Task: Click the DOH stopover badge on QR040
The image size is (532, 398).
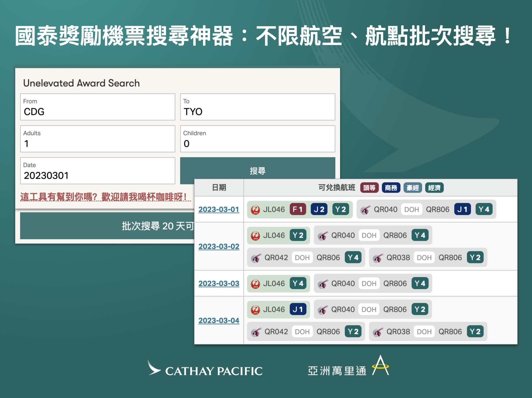Action: (x=411, y=209)
